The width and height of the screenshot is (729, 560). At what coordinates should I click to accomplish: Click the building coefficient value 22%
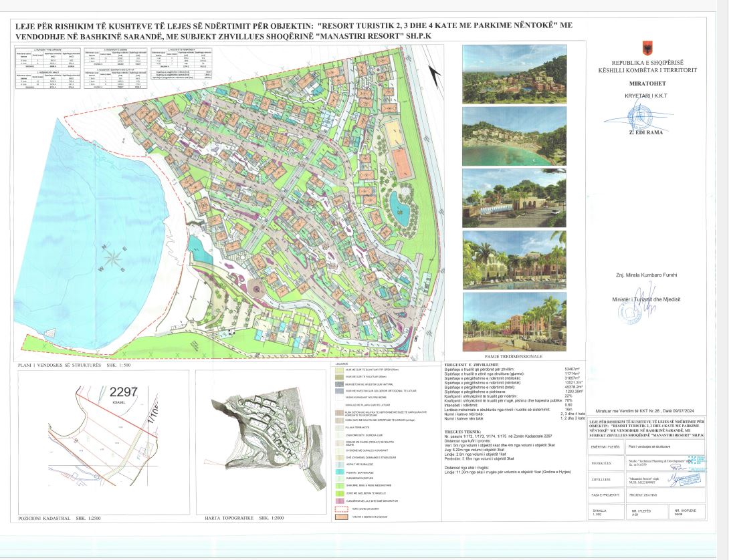point(568,396)
